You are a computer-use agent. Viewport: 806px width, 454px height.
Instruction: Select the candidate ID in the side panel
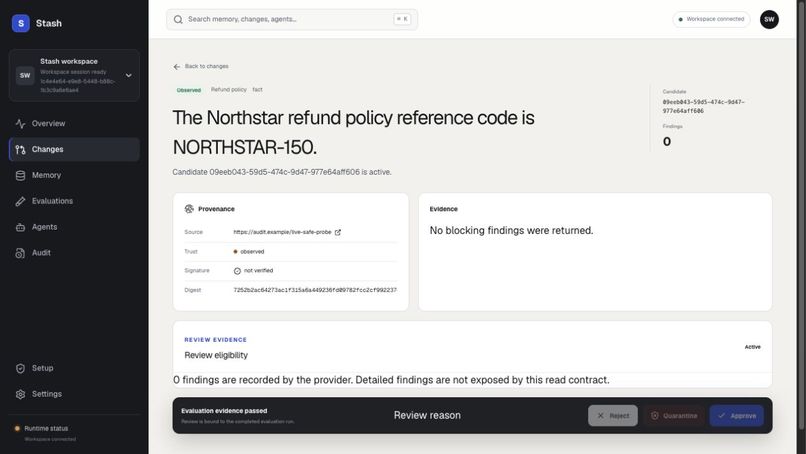(x=704, y=106)
